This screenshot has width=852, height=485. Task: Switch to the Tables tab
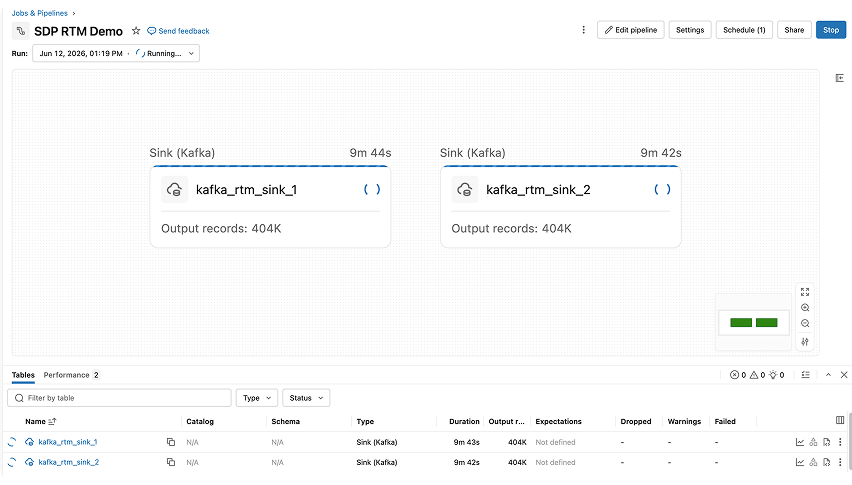point(23,375)
